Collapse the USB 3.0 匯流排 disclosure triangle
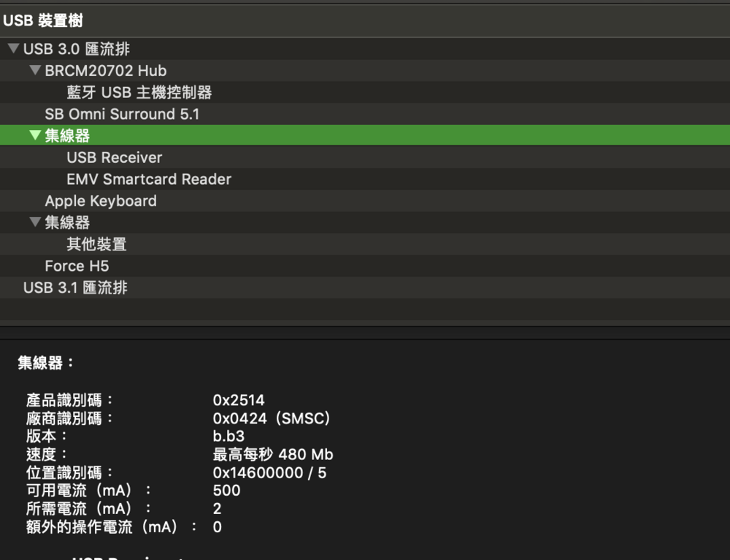Viewport: 730px width, 560px height. click(x=12, y=49)
